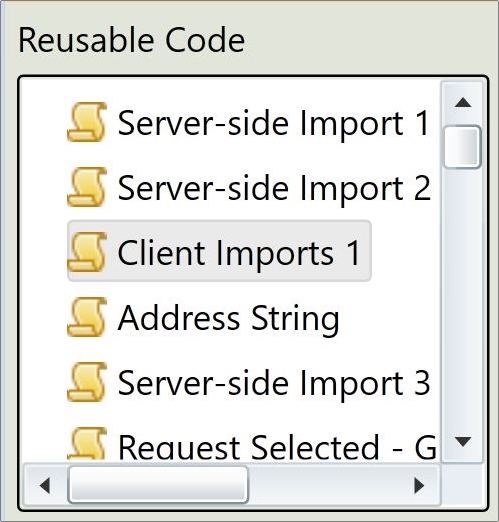This screenshot has height=522, width=499.
Task: Click horizontal scrollbar track right of thumb
Action: 324,485
